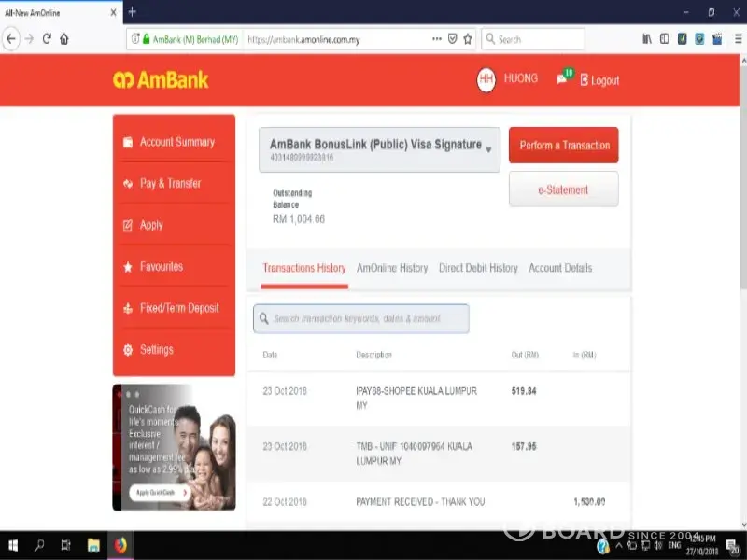747x560 pixels.
Task: Open Windows taskbar search
Action: (x=39, y=545)
